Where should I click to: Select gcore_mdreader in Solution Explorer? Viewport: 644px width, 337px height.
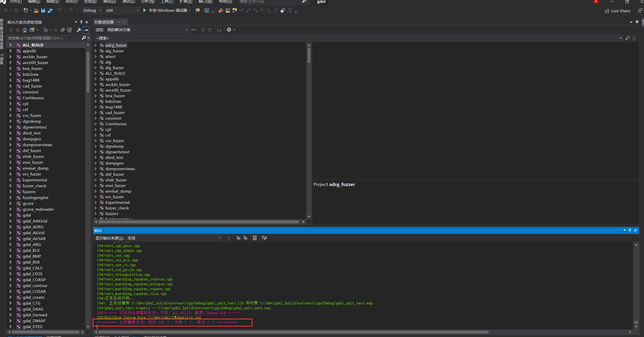pyautogui.click(x=38, y=209)
